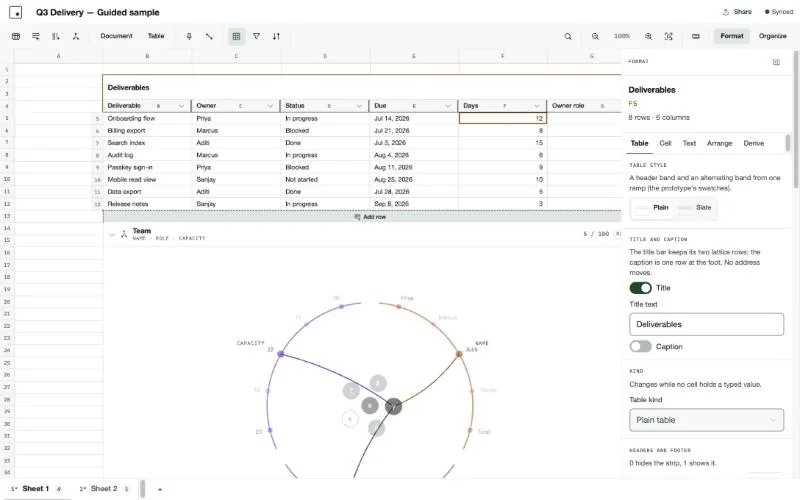Click the insert row icon in the toolbar
Image resolution: width=800 pixels, height=500 pixels.
click(x=36, y=36)
